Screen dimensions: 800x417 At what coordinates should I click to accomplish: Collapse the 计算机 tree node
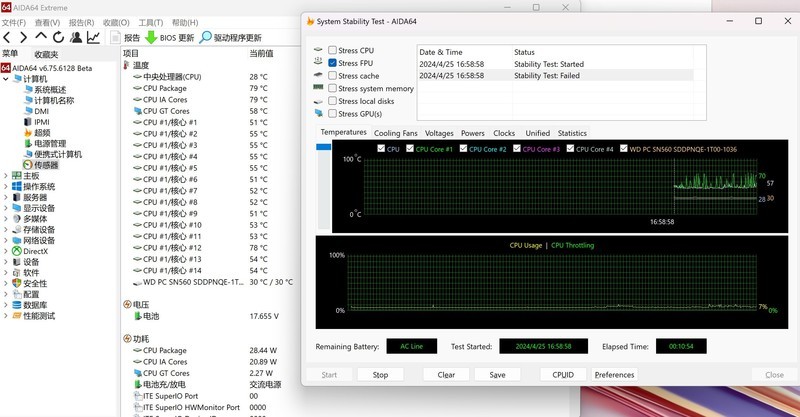click(x=6, y=79)
